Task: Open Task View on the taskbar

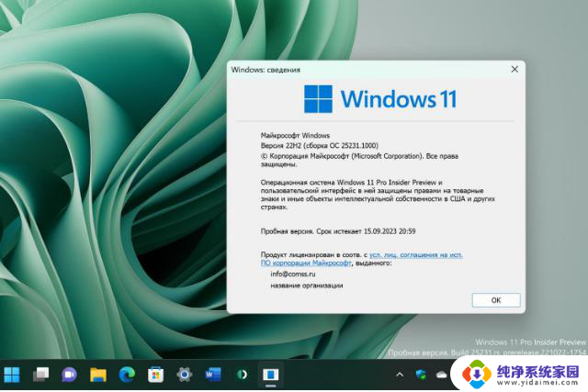Action: pyautogui.click(x=40, y=375)
